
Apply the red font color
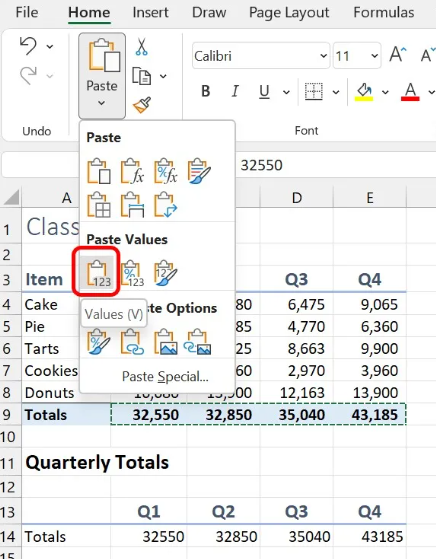[x=410, y=91]
